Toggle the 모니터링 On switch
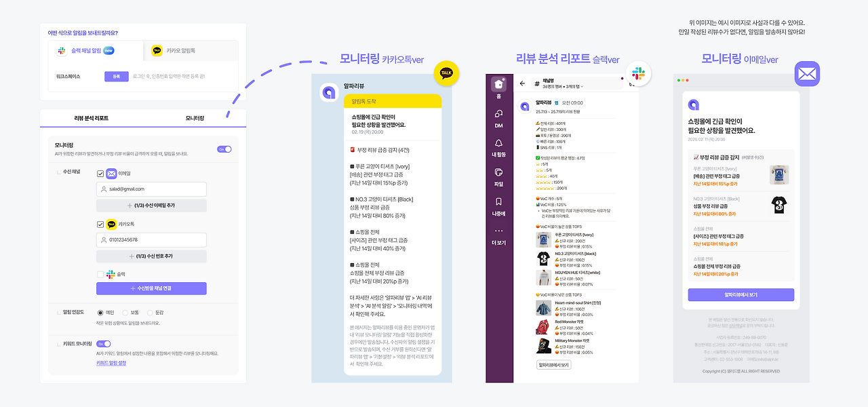The image size is (868, 407). pyautogui.click(x=224, y=149)
